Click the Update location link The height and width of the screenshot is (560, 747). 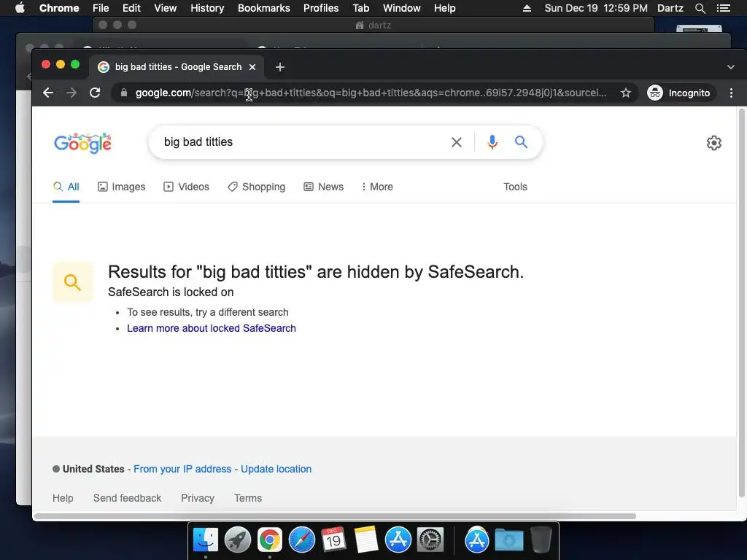point(276,469)
